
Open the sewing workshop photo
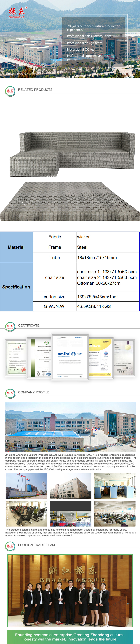115,514
